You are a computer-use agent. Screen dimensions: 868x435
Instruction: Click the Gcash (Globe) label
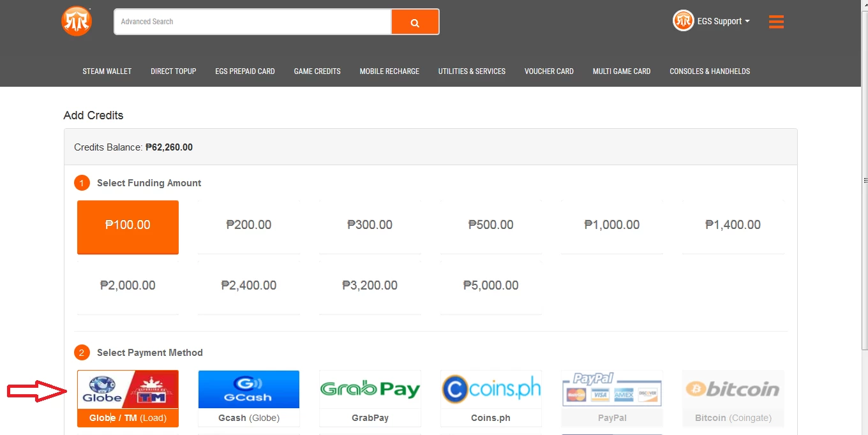pos(249,418)
